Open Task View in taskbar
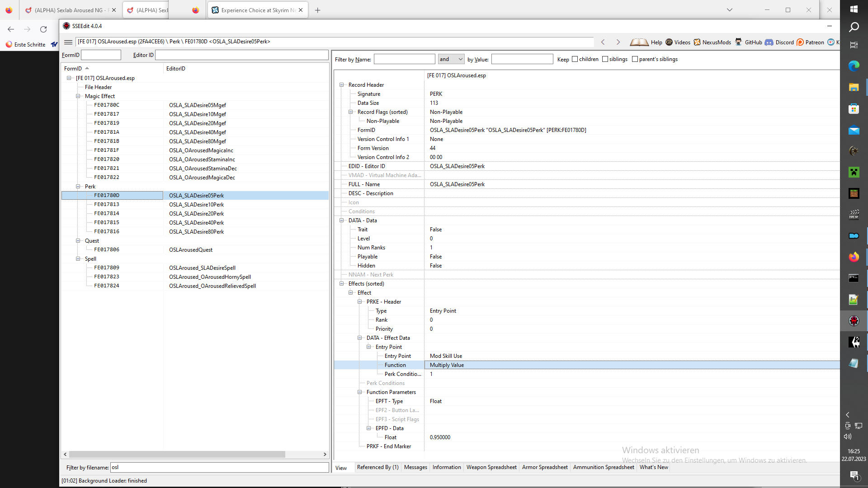Viewport: 868px width, 488px height. click(x=854, y=45)
